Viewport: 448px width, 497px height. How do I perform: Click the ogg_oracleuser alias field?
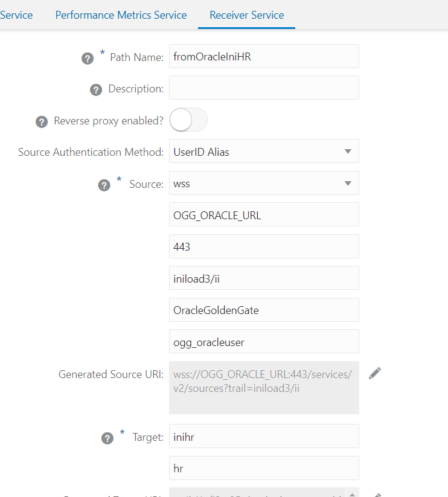[264, 341]
